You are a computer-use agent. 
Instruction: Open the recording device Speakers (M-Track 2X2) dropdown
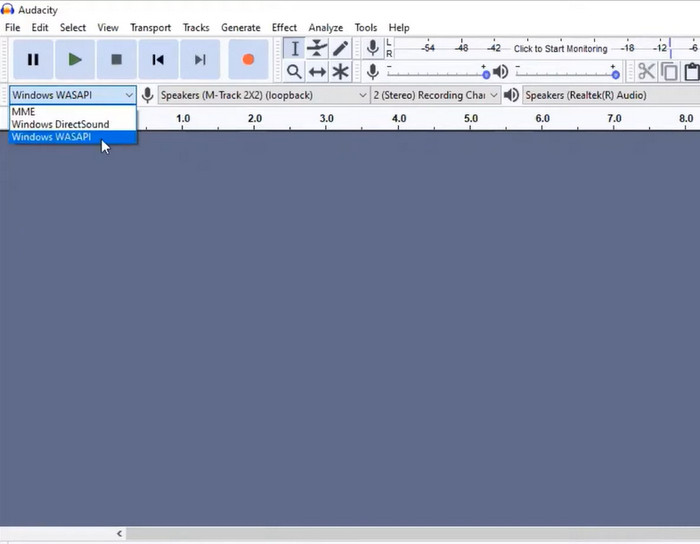click(263, 95)
